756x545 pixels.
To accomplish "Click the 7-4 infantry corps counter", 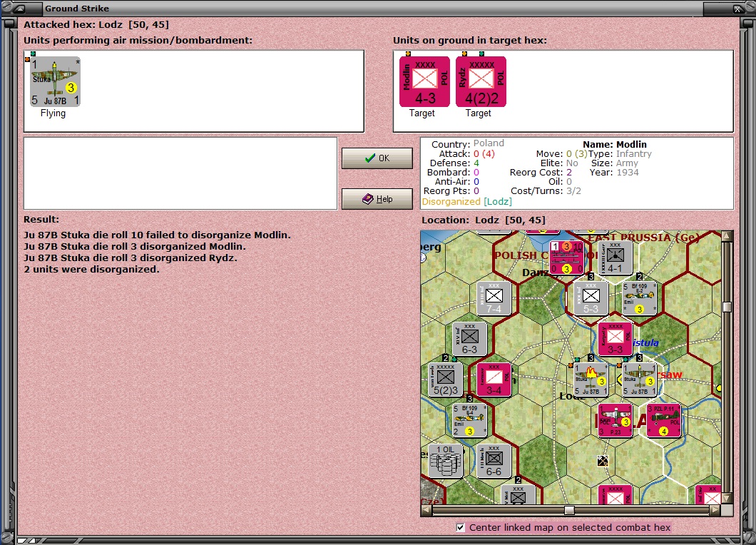I will click(494, 299).
